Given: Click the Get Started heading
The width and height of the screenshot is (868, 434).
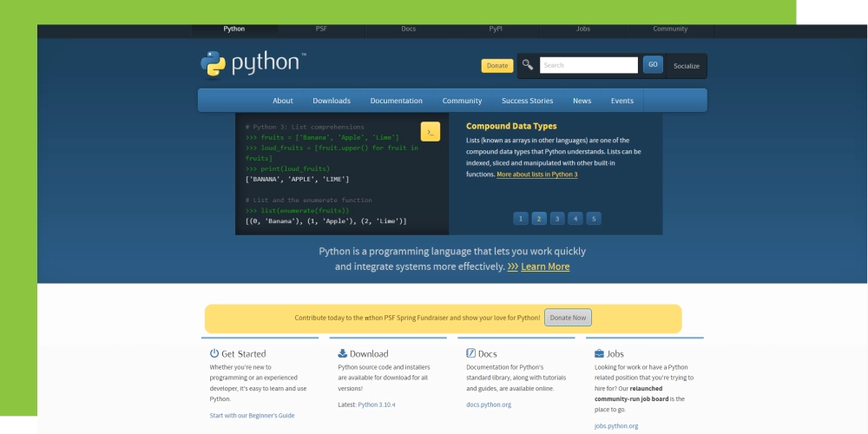Looking at the screenshot, I should pos(244,354).
